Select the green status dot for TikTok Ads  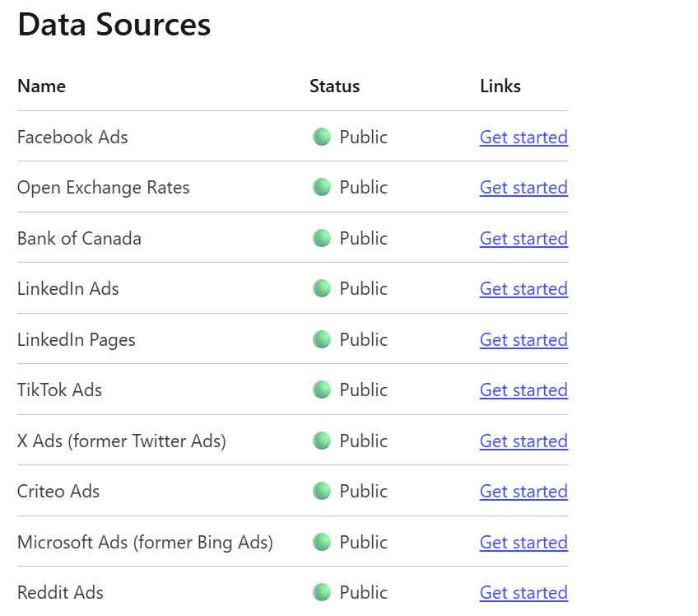(321, 390)
